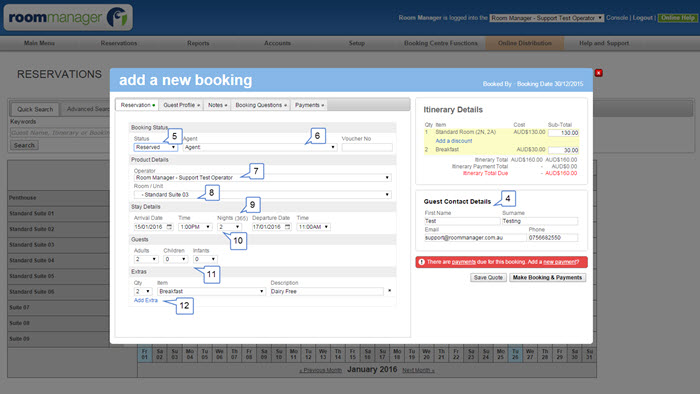700x394 pixels.
Task: Click the red alert icon in payments warning
Action: coord(421,262)
